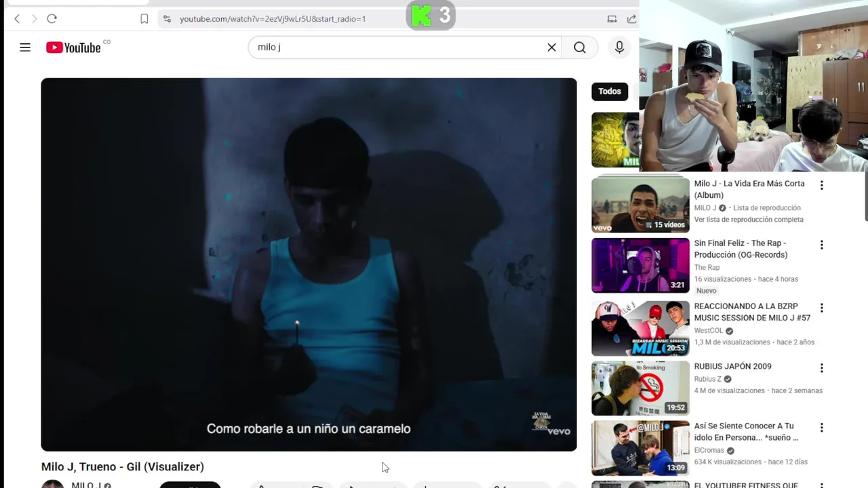Click the page vertical scrollbar
The image size is (868, 488).
tap(865, 197)
